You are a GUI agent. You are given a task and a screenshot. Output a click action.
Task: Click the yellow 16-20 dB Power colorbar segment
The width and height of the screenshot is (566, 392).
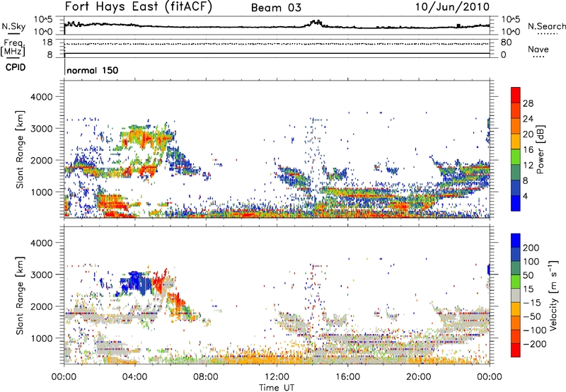pyautogui.click(x=516, y=142)
